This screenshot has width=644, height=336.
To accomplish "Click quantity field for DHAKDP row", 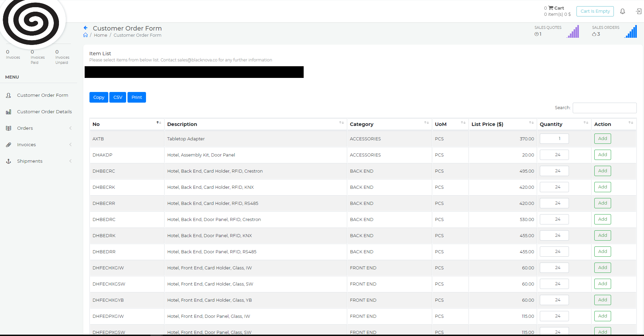I will (x=554, y=155).
